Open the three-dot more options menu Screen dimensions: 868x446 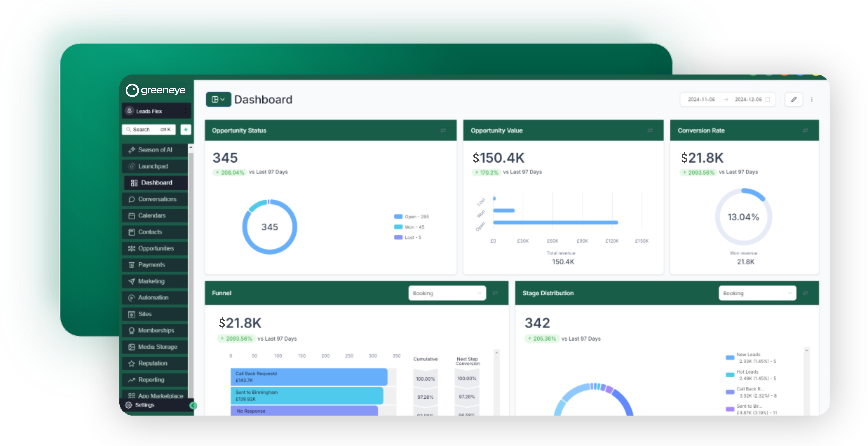point(812,99)
